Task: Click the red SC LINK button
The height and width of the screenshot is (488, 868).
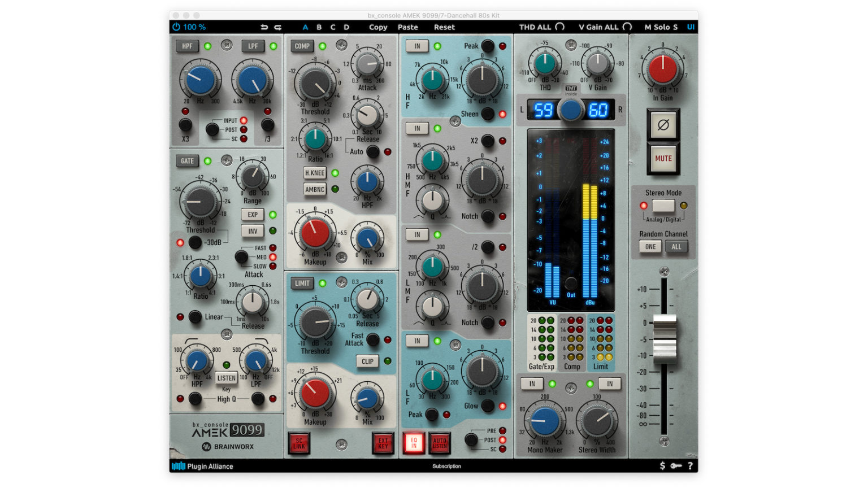Action: click(299, 443)
